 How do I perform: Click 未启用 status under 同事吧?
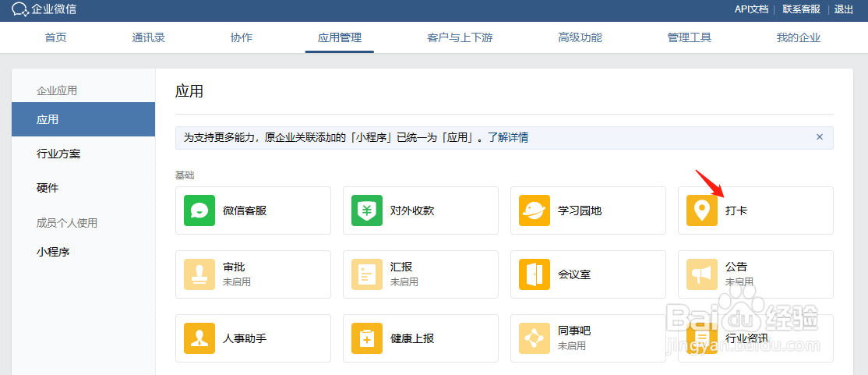click(572, 345)
